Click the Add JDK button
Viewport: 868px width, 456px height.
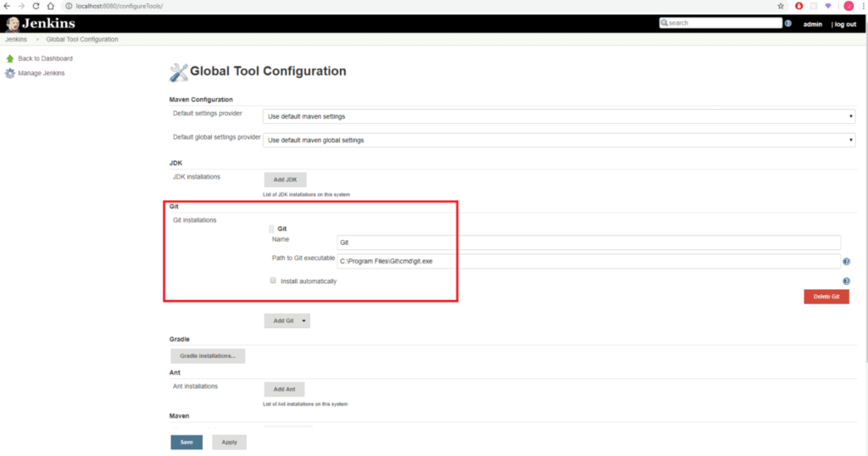point(285,180)
